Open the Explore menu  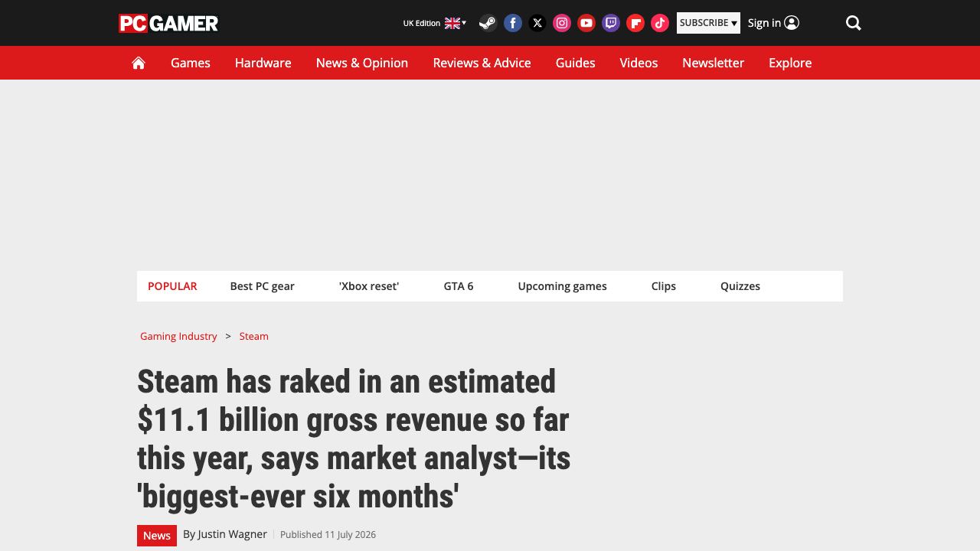(x=790, y=63)
